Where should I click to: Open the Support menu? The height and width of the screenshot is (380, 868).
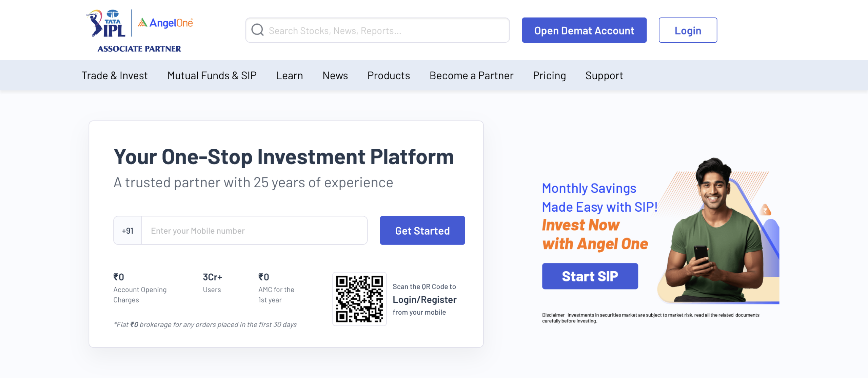pos(604,76)
